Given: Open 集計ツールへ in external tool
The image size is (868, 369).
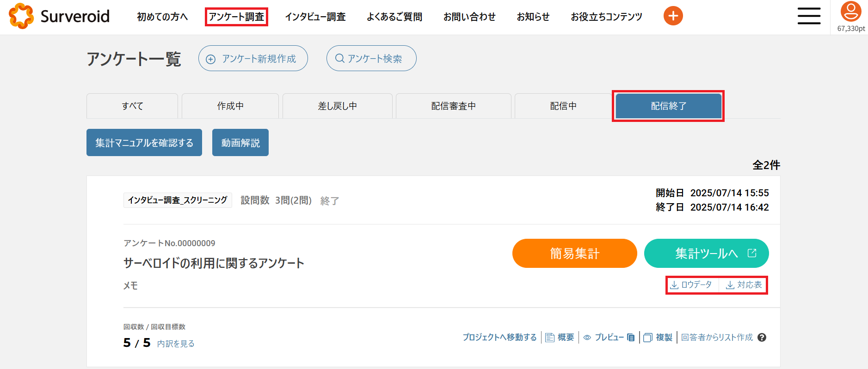Looking at the screenshot, I should click(x=706, y=254).
